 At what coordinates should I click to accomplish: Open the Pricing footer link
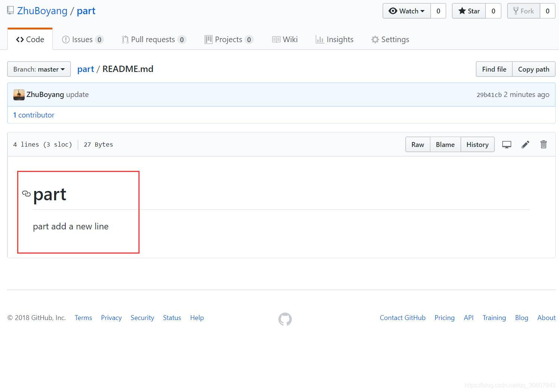coord(444,318)
